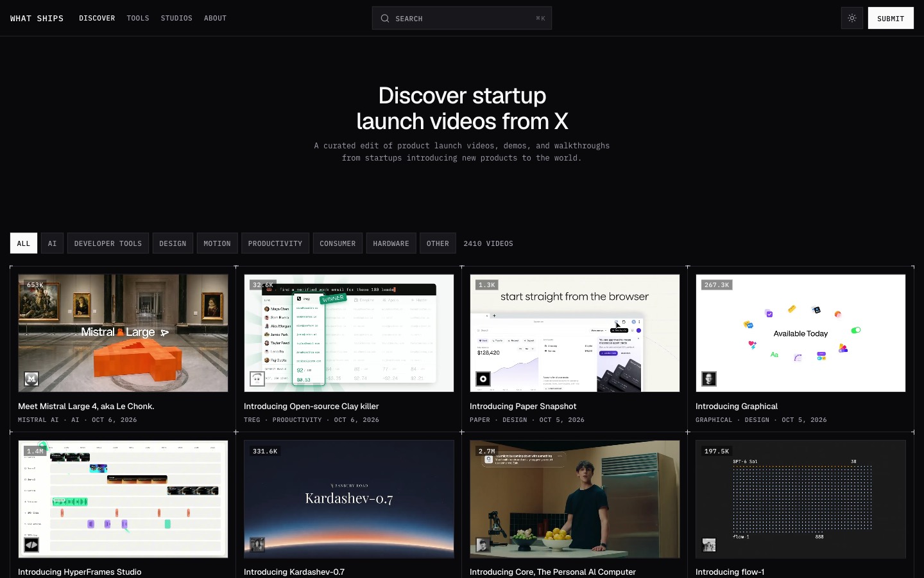Open the Graphical avatar on Available Today thumbnail
The image size is (924, 578).
tap(709, 379)
